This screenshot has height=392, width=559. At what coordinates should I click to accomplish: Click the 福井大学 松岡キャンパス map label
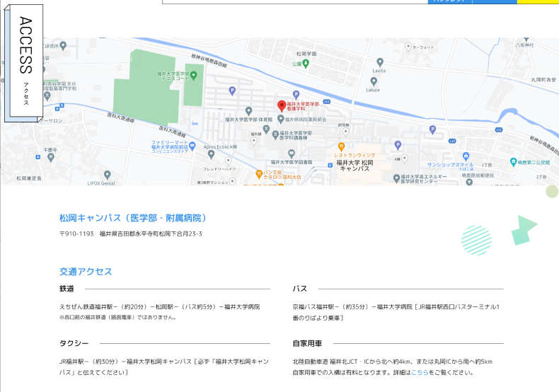[355, 166]
